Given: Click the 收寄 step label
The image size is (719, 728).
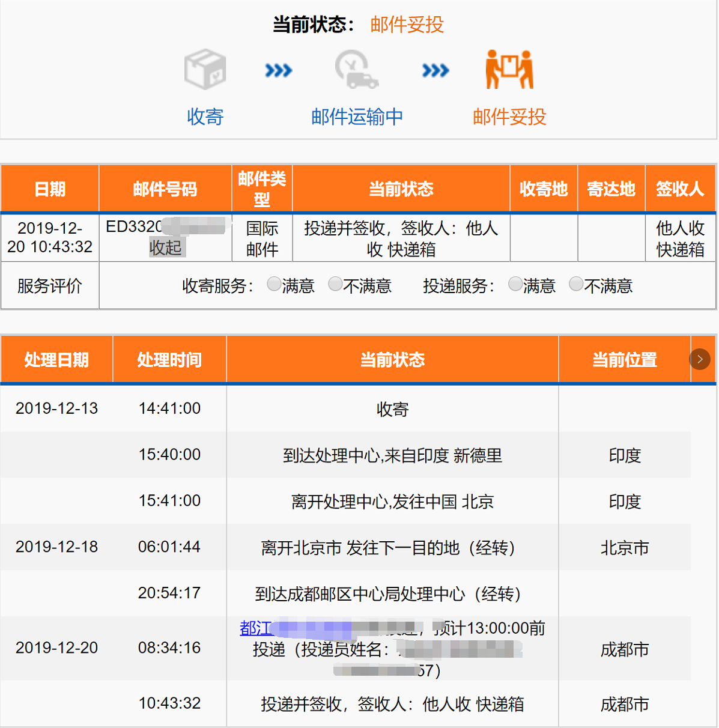Looking at the screenshot, I should pos(205,117).
